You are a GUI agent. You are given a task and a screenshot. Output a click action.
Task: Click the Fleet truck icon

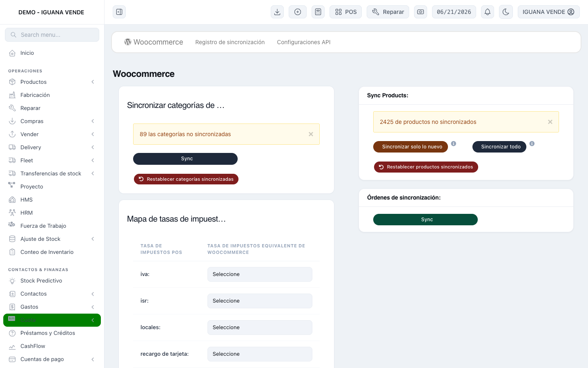pos(12,160)
